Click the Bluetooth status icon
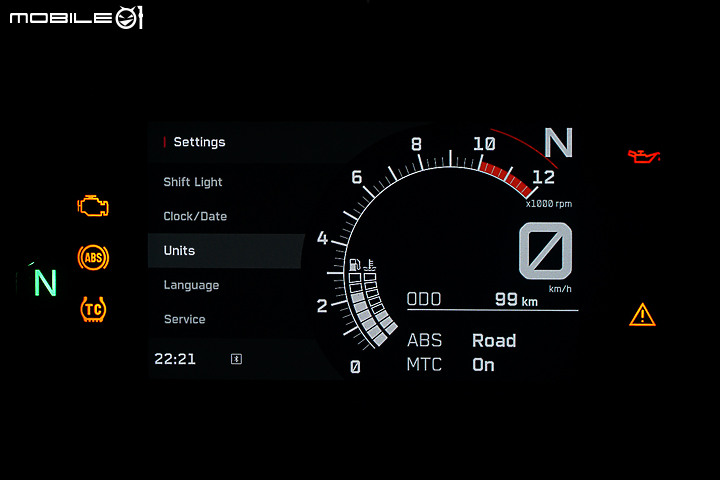Viewport: 720px width, 480px height. (x=236, y=359)
